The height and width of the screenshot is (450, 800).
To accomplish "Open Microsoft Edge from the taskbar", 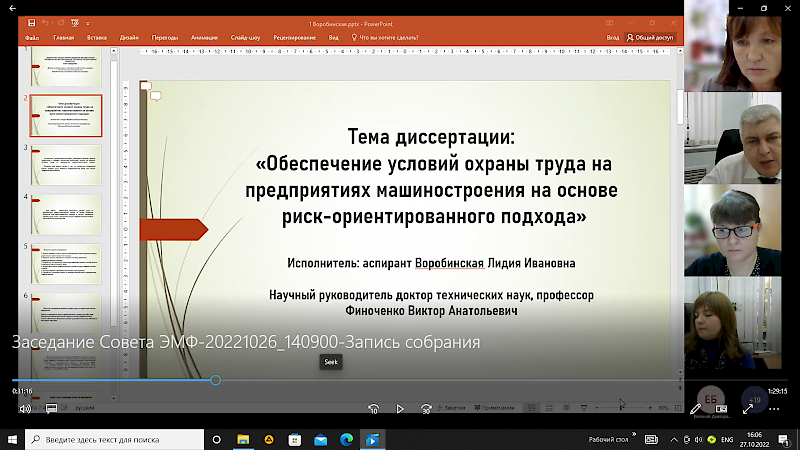I will [x=346, y=438].
